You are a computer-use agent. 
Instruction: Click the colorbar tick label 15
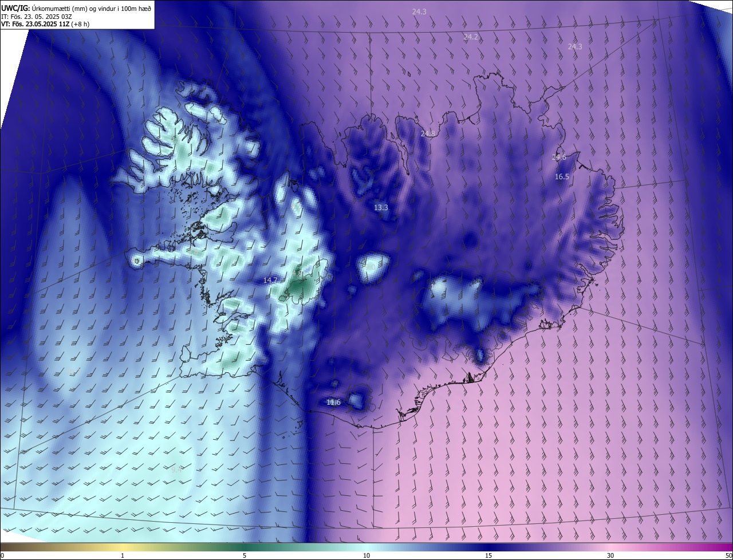488,555
